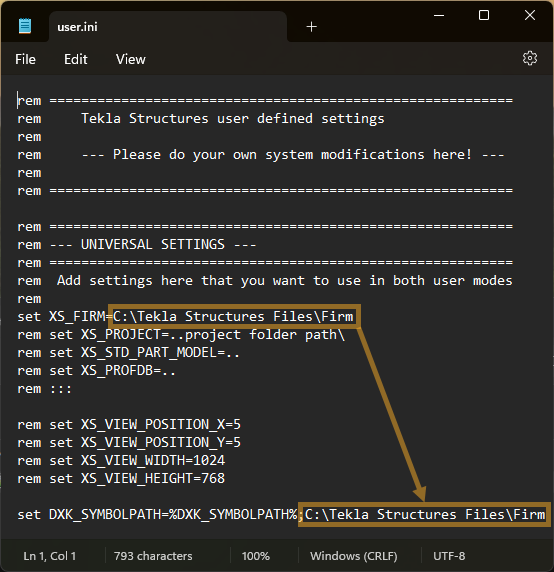Screen dimensions: 554x572
Task: Click the Windows (CRLF) line ending indicator
Action: [354, 556]
